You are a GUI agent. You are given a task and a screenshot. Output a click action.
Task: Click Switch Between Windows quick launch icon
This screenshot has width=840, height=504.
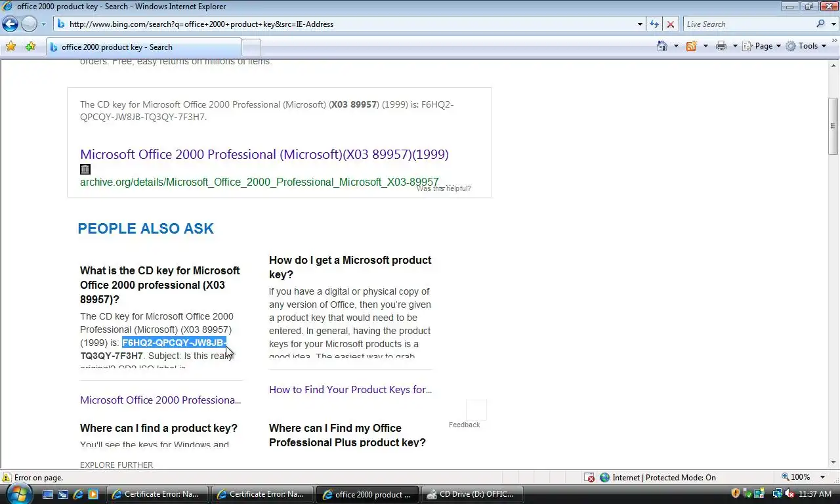tap(64, 494)
